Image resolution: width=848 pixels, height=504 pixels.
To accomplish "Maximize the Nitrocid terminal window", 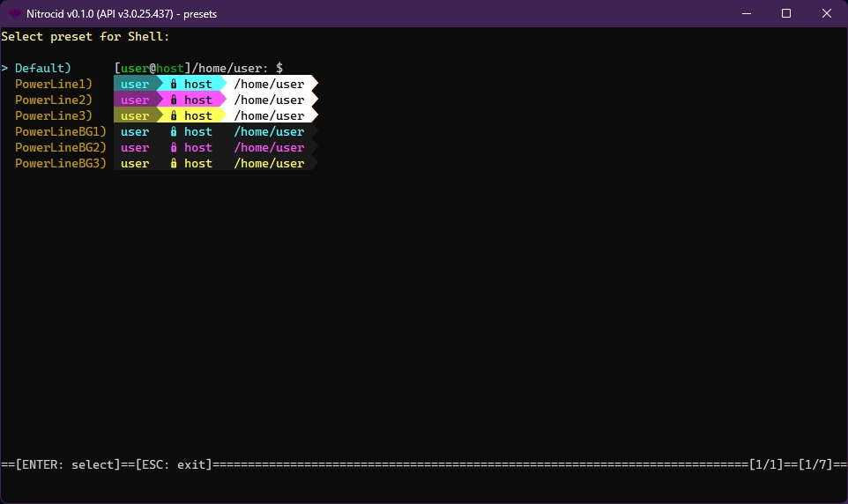I will (786, 13).
